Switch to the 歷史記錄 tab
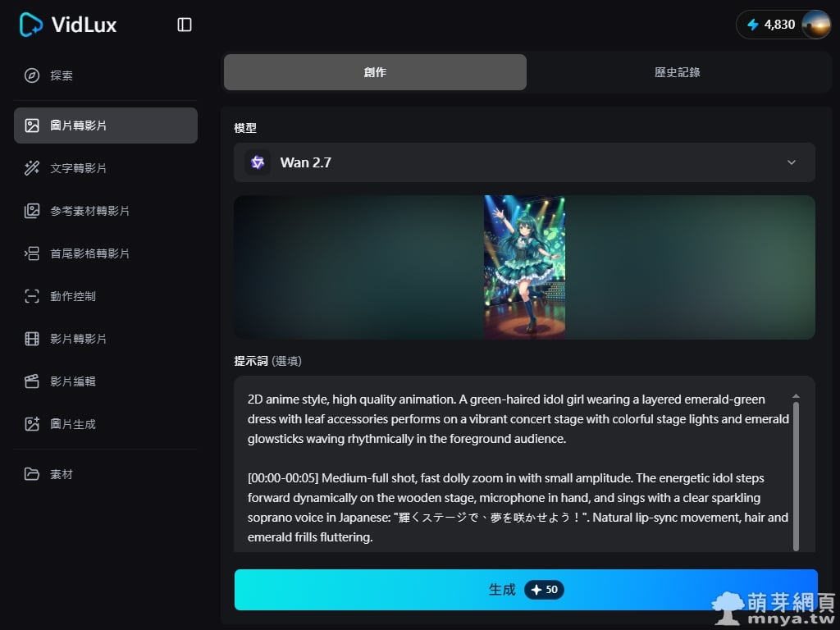840x630 pixels. [677, 72]
